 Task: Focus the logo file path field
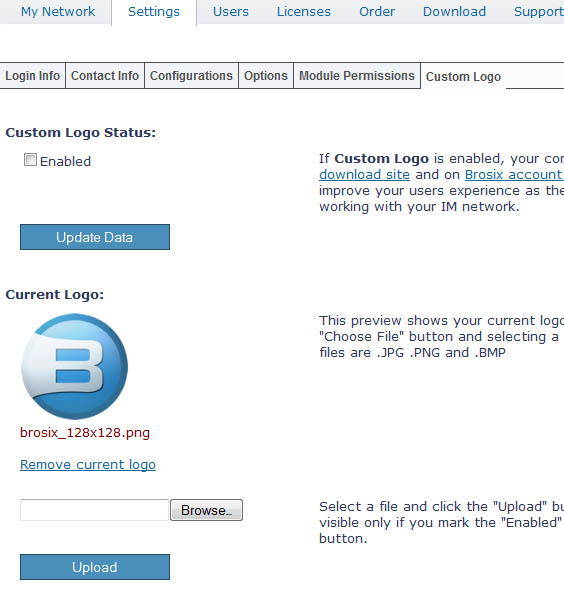click(x=94, y=510)
